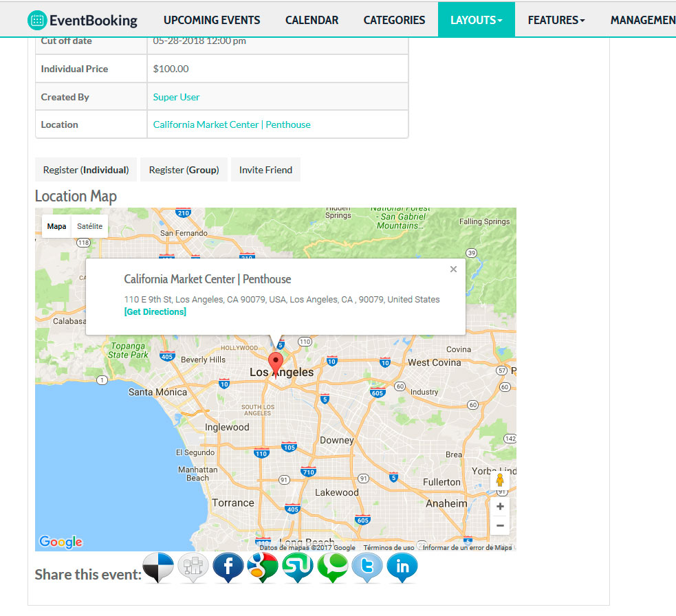Click Lakewood label on map
The image size is (676, 616).
337,492
